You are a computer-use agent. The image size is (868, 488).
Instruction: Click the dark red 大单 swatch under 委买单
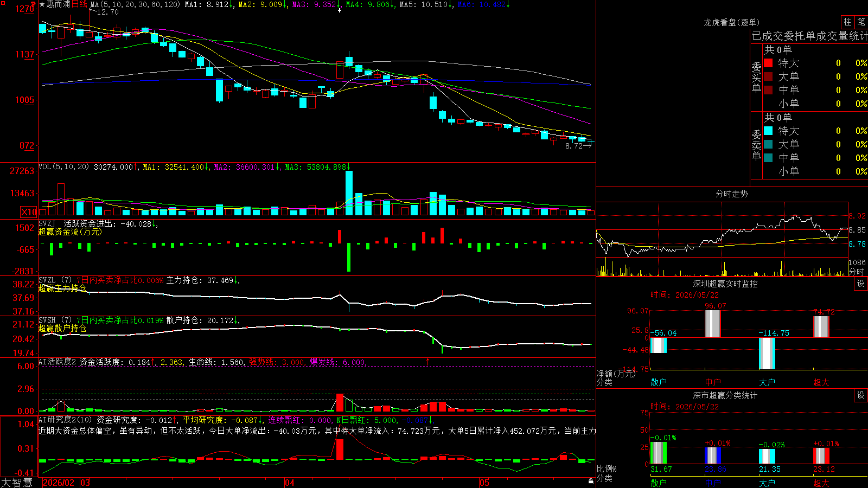tap(768, 76)
